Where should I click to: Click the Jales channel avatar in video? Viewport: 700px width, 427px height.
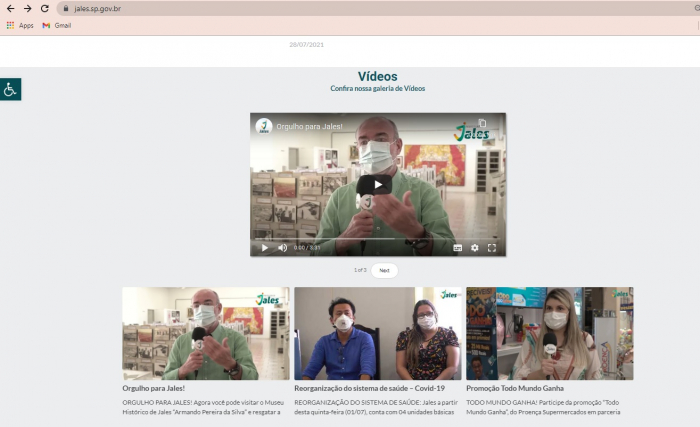(264, 126)
